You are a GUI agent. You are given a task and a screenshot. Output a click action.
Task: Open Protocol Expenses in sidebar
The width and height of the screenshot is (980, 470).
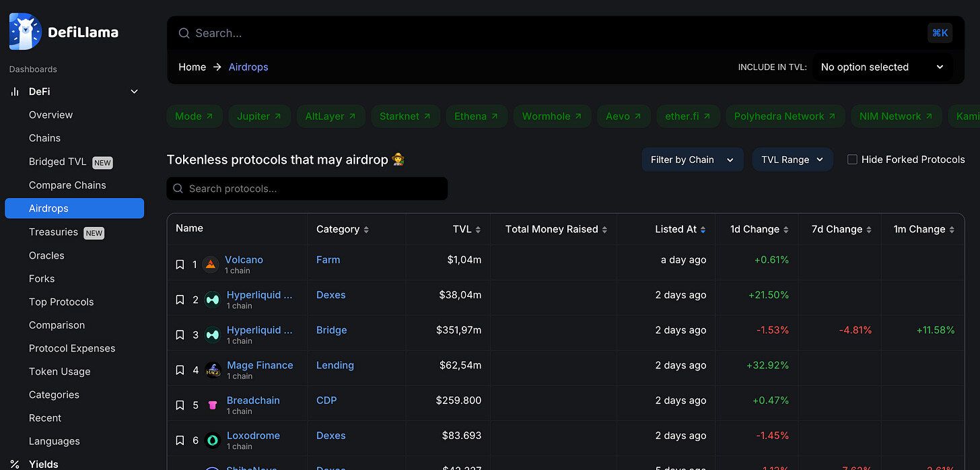pyautogui.click(x=72, y=349)
